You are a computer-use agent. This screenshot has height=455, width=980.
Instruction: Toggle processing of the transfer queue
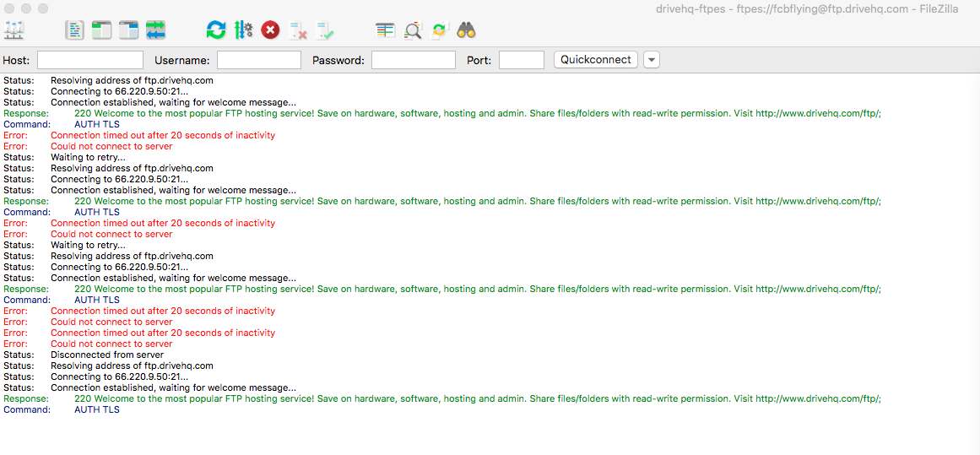pyautogui.click(x=243, y=30)
